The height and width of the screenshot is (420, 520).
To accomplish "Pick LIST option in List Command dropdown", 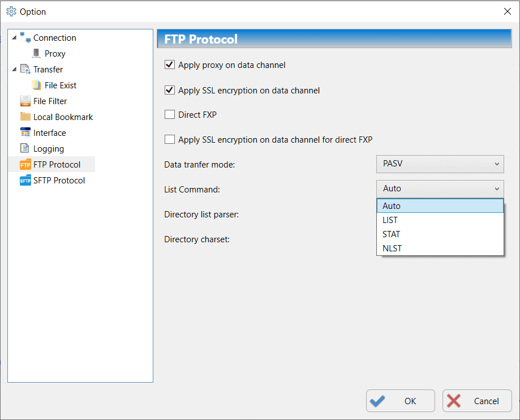I will click(x=390, y=220).
